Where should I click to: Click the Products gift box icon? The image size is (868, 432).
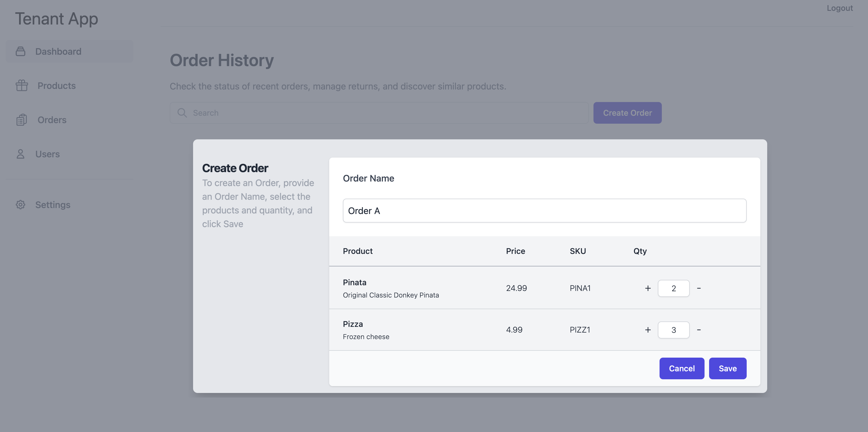pos(22,85)
